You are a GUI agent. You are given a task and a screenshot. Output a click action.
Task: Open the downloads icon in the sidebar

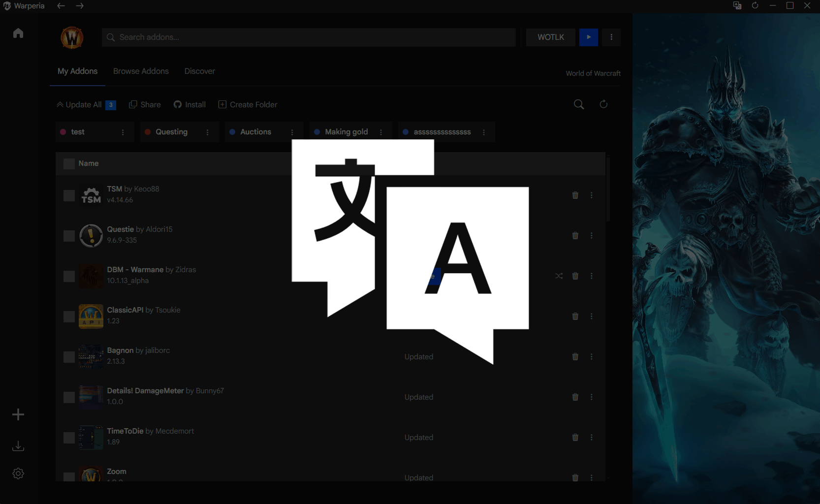[x=18, y=446]
